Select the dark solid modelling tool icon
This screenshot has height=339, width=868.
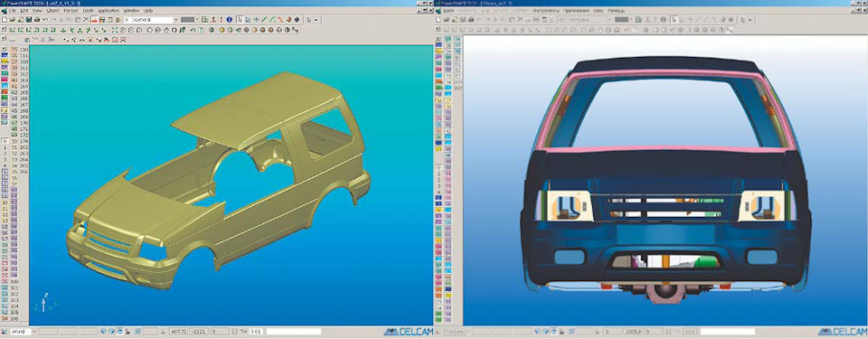coord(297,19)
